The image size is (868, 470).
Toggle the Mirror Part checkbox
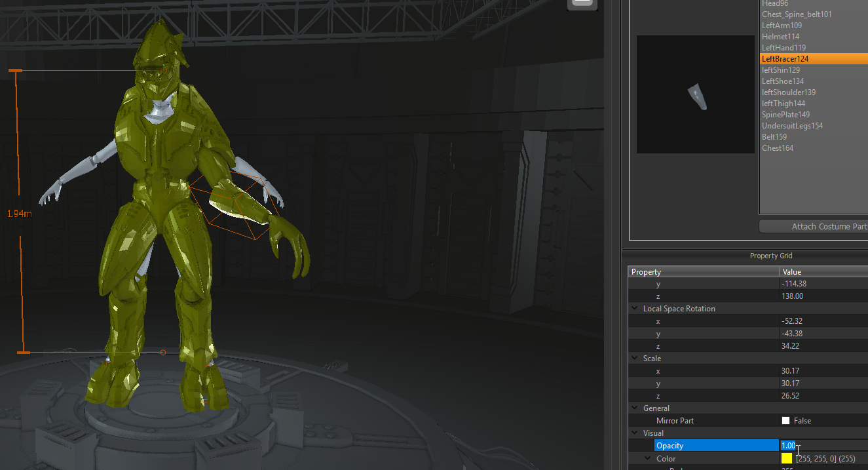point(785,421)
